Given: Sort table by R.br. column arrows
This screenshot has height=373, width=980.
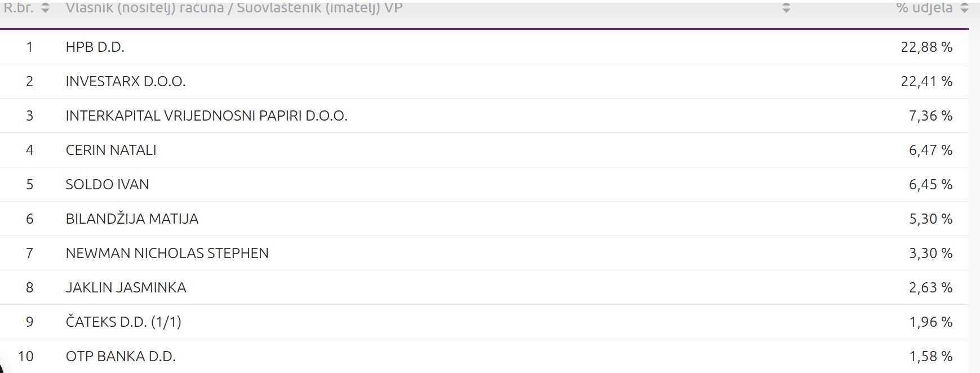Looking at the screenshot, I should [46, 8].
